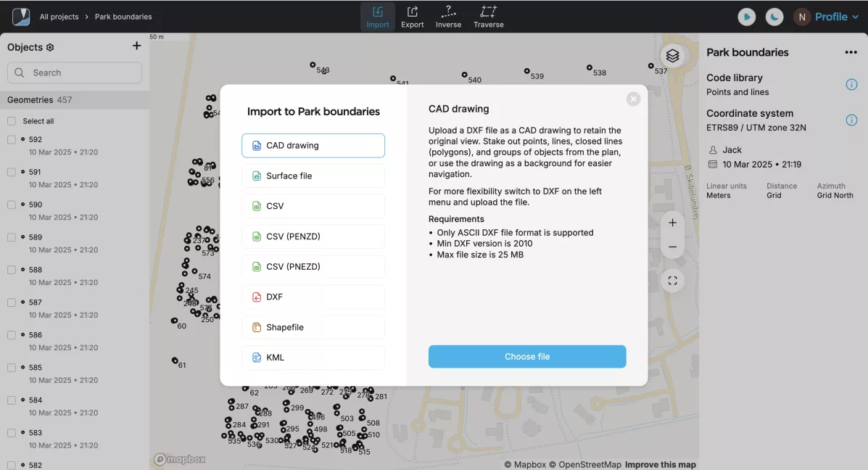This screenshot has width=868, height=470.
Task: Click the Geometries 457 header
Action: click(x=74, y=100)
